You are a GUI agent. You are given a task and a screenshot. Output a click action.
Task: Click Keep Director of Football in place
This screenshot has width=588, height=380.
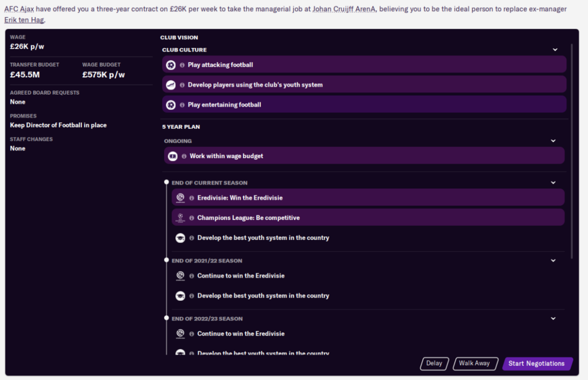pos(58,125)
